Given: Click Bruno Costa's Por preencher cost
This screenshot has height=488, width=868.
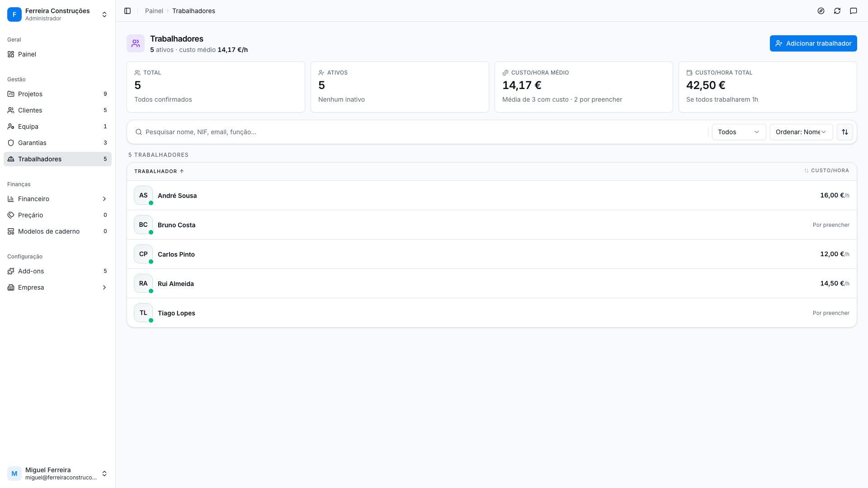Looking at the screenshot, I should coord(831,225).
